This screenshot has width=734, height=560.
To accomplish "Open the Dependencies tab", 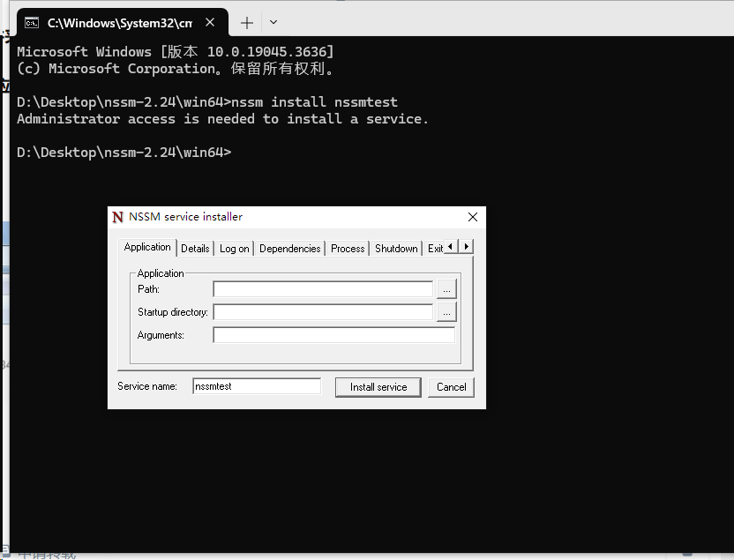I will tap(289, 248).
